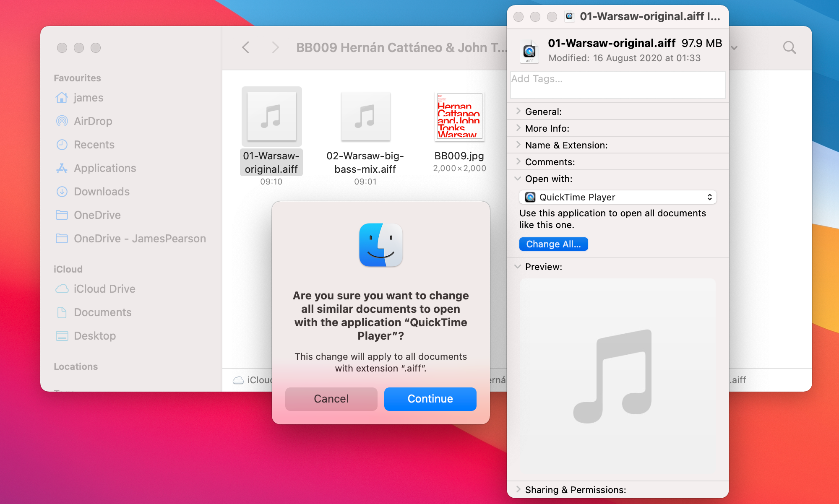Open the OneDrive sidebar folder

click(x=88, y=215)
